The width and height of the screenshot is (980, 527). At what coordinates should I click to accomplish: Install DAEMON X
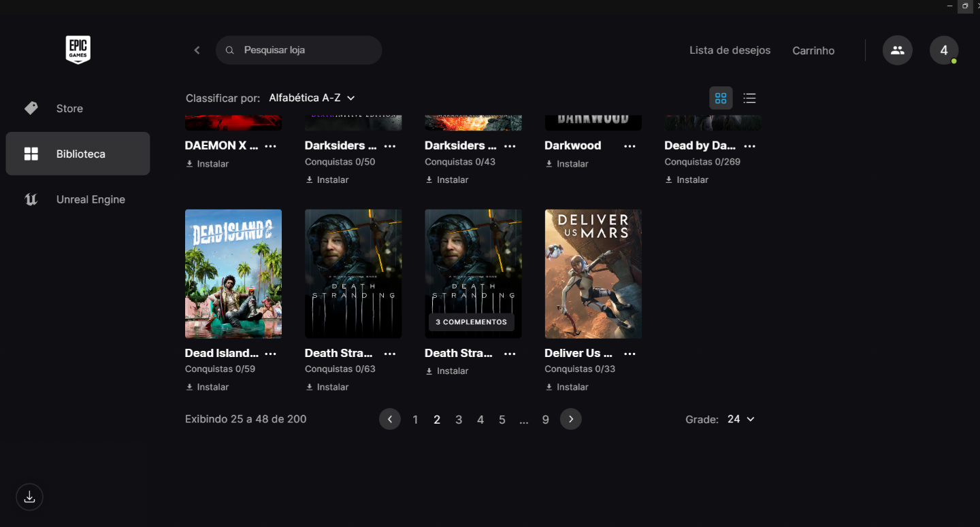click(x=207, y=164)
